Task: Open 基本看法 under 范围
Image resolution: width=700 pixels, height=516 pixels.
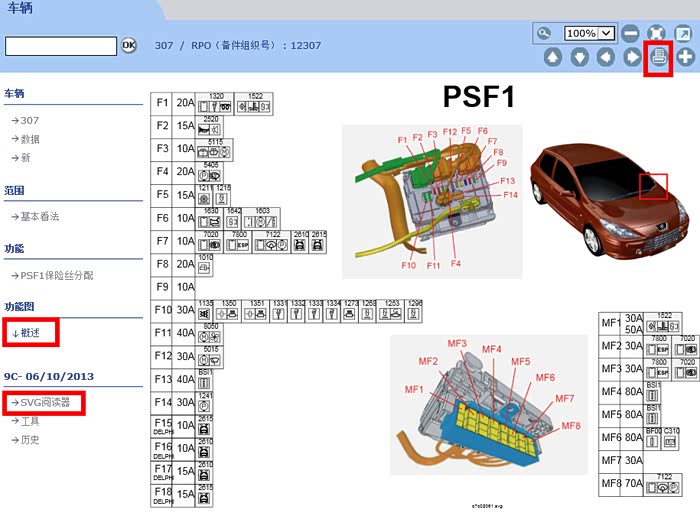Action: (x=39, y=216)
